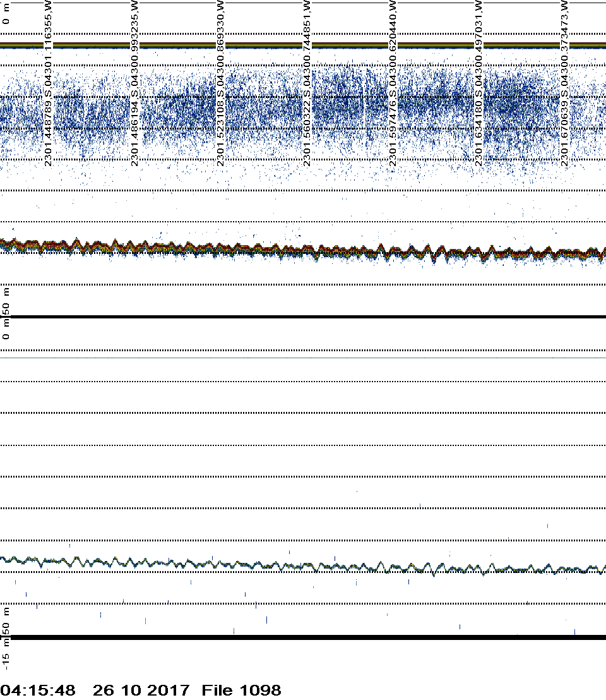Click the -15 m depth label

point(6,657)
